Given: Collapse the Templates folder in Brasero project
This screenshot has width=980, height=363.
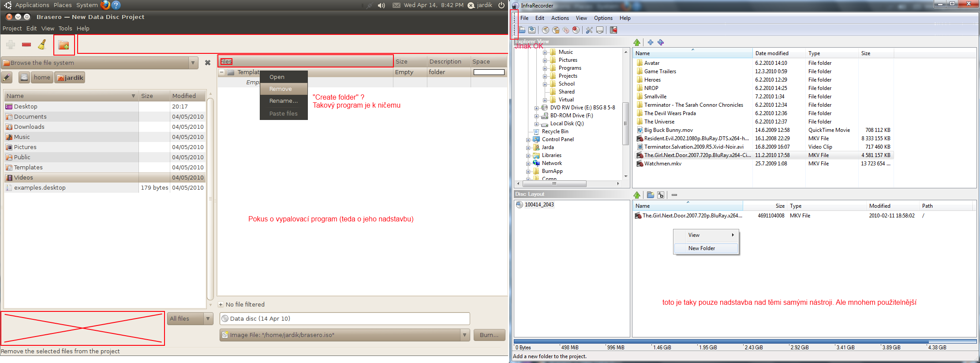Looking at the screenshot, I should pos(222,72).
